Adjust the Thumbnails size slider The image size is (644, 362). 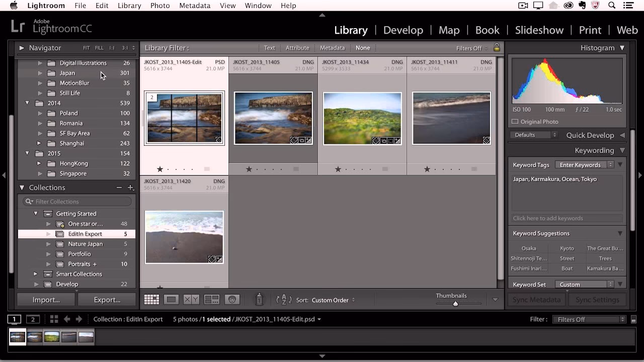pos(456,303)
